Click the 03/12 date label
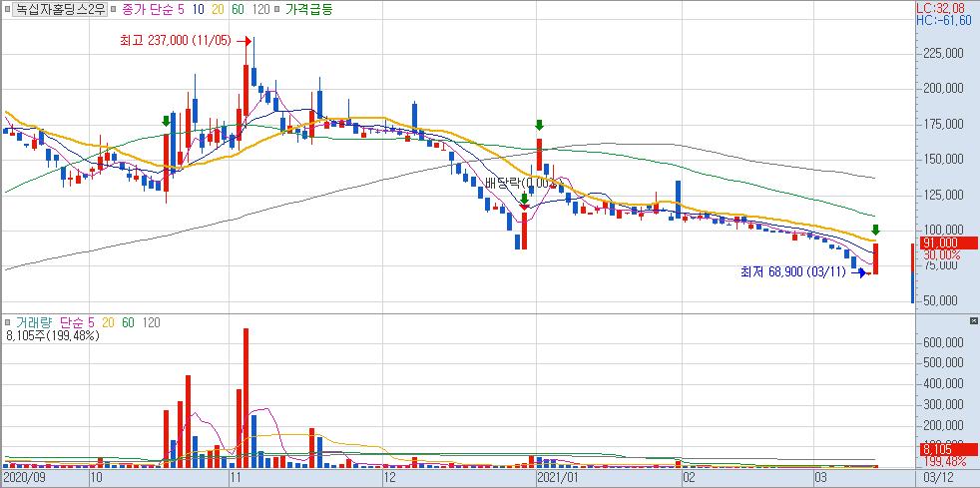Viewport: 980px width, 488px height. coord(939,477)
